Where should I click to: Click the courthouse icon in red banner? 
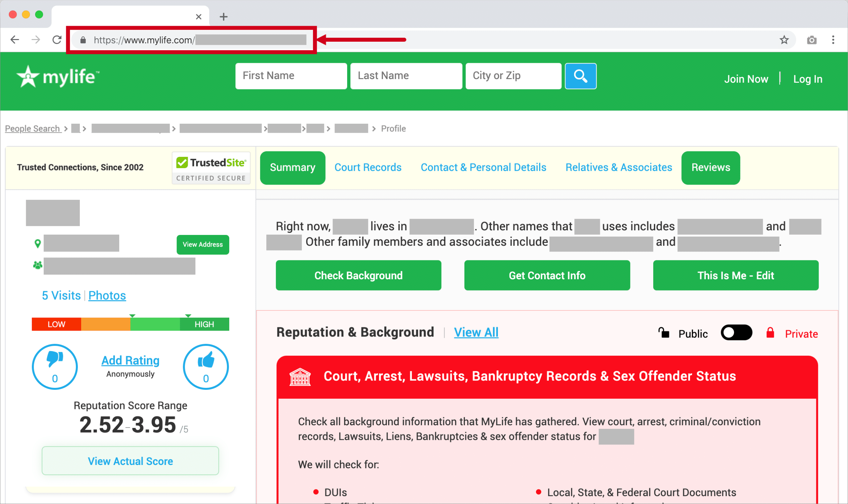click(300, 377)
